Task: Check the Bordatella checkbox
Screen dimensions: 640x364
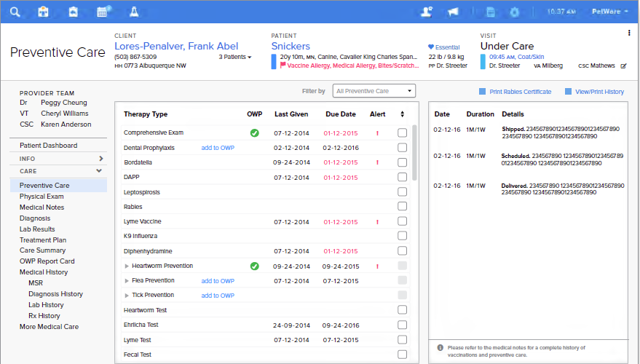Action: point(403,162)
